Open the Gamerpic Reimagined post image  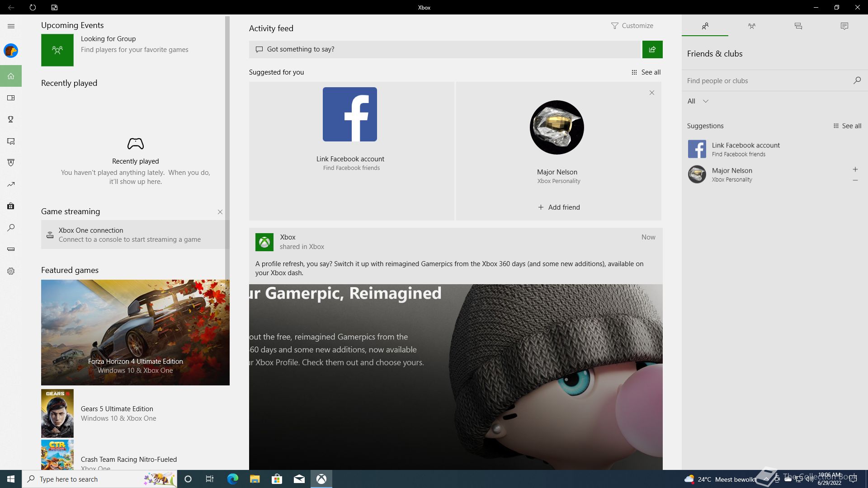[456, 377]
